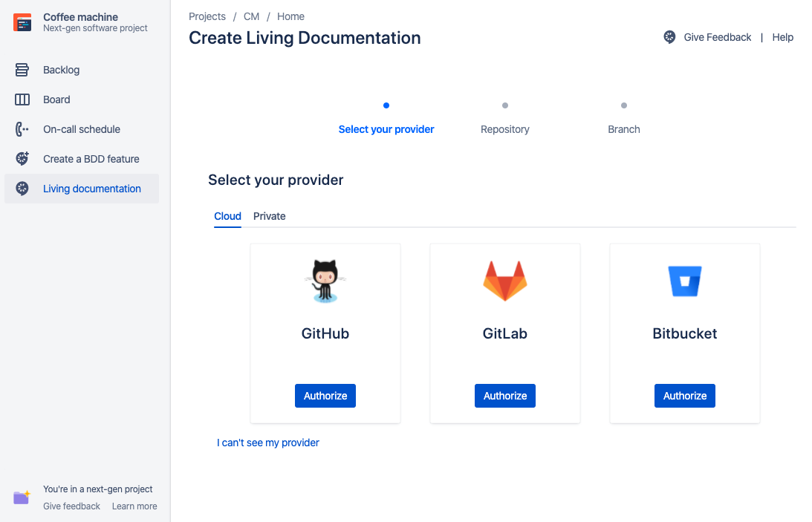This screenshot has height=522, width=812.
Task: Click the 'Select your provider' step dot
Action: coord(386,105)
